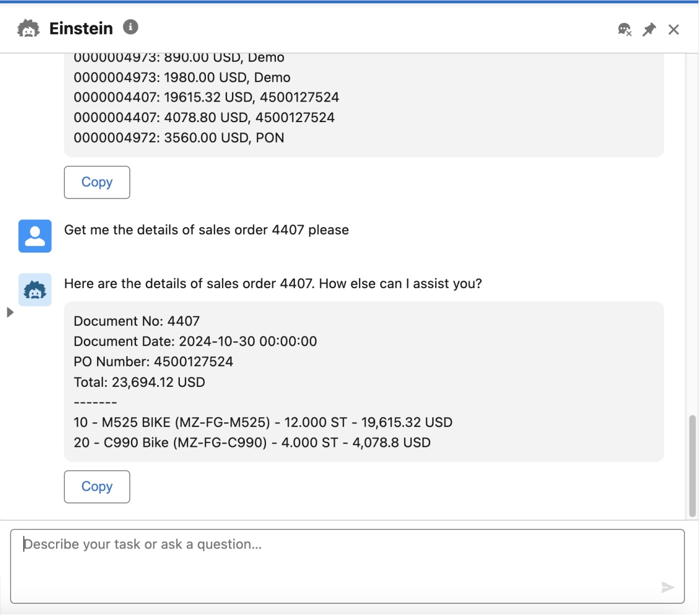Click the Einstein bot avatar beside the sales order reply

[x=35, y=290]
